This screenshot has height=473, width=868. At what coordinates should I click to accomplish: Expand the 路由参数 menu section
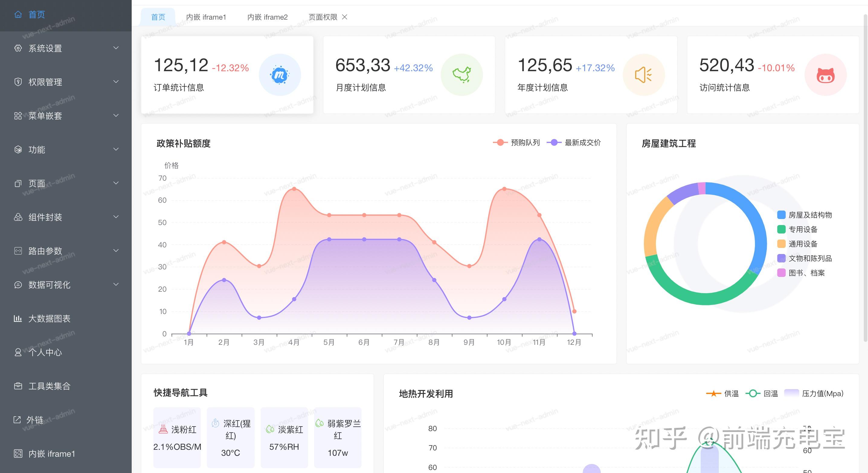coord(44,251)
